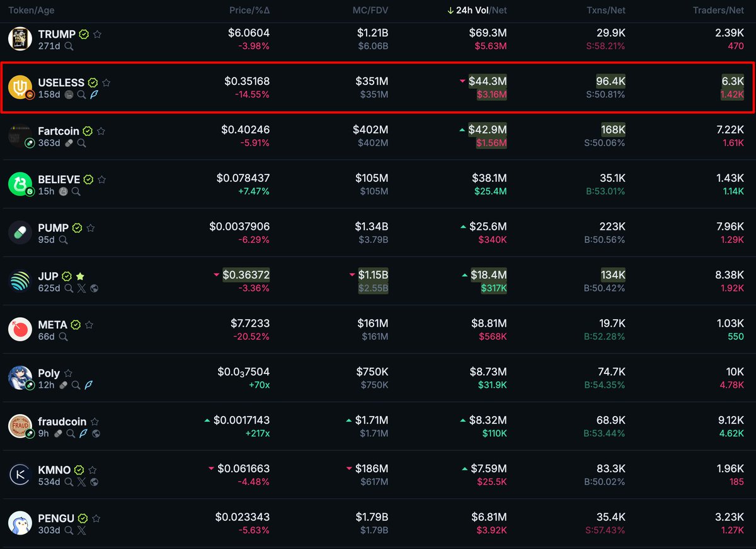The image size is (756, 549).
Task: Open the X (Twitter) icon for KMNO
Action: [x=81, y=482]
